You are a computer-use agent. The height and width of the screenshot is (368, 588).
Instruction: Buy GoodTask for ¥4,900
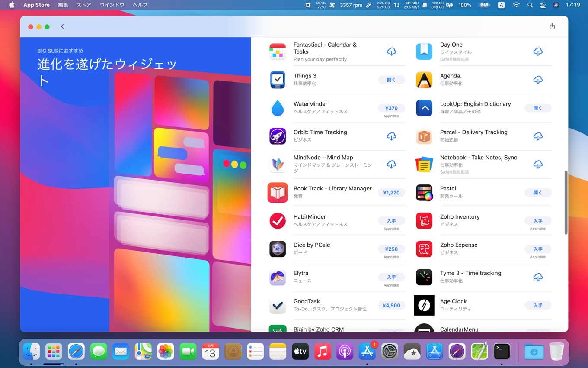[391, 305]
